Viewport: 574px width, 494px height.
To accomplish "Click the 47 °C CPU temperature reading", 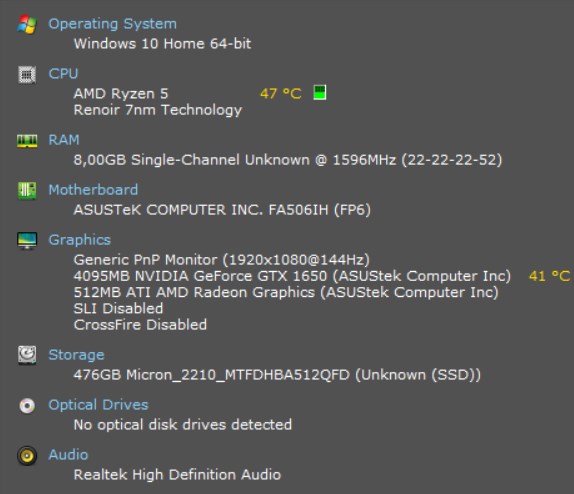I will 281,94.
